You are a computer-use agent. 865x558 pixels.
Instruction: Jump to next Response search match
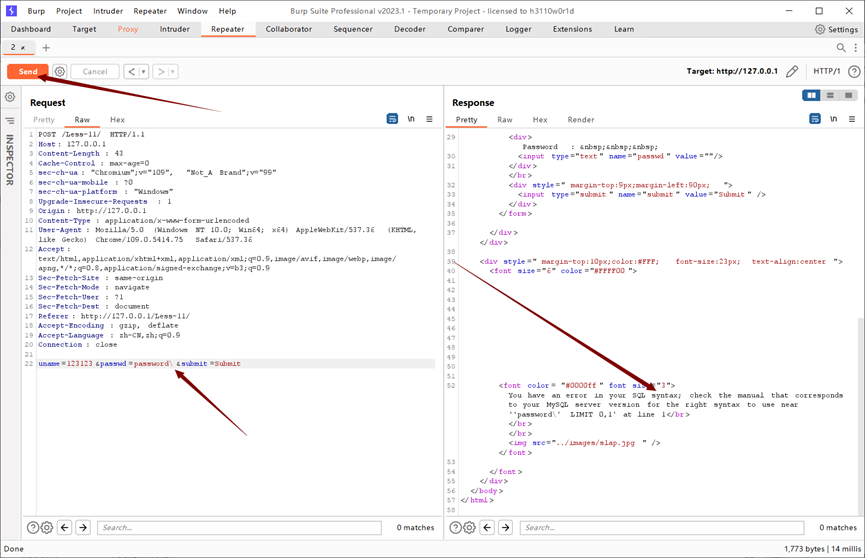click(x=505, y=528)
